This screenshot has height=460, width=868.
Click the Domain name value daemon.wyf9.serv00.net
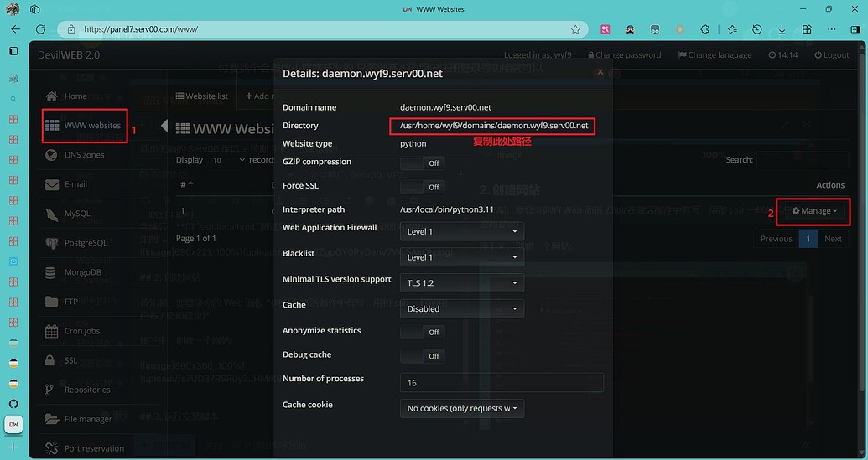click(x=445, y=107)
